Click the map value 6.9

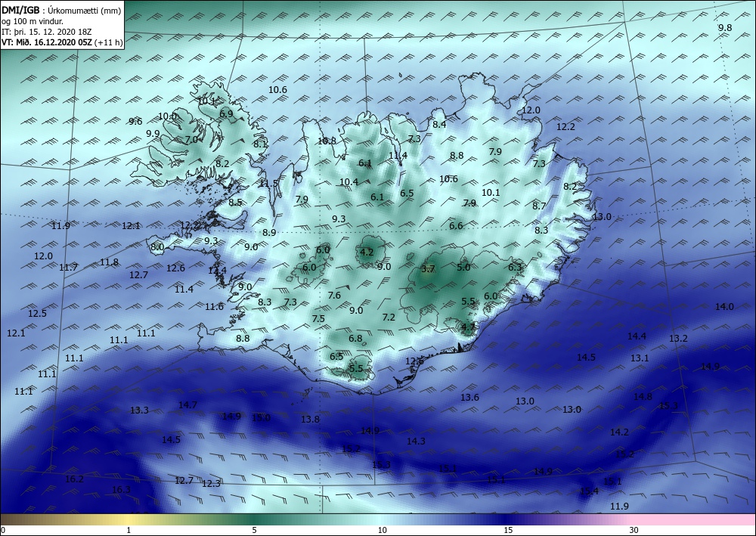226,114
